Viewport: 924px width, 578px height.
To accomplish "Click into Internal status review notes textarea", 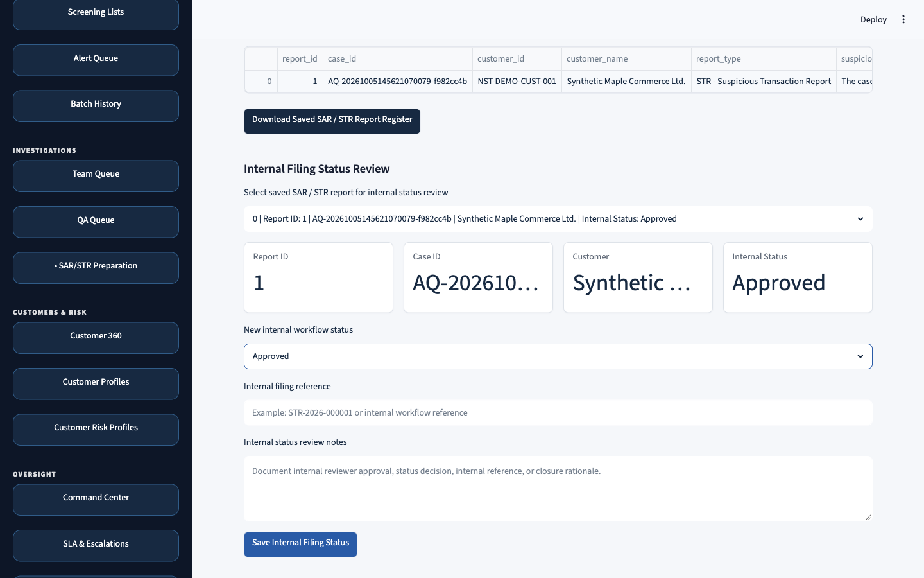I will point(558,489).
